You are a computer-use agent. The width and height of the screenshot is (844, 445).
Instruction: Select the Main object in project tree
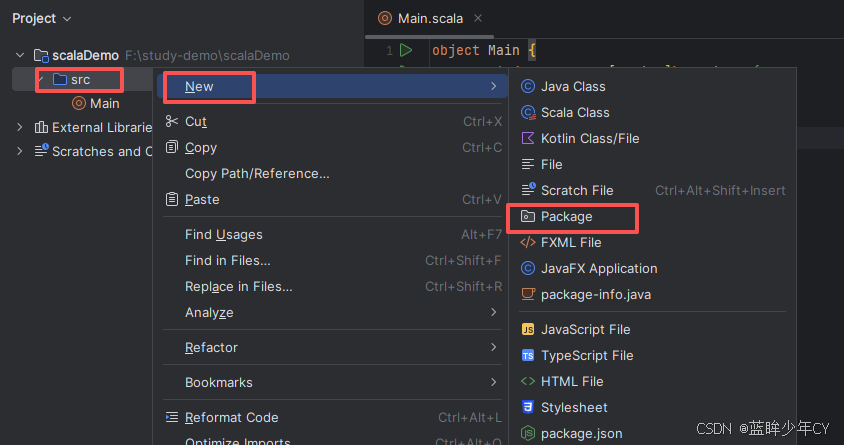pos(96,103)
